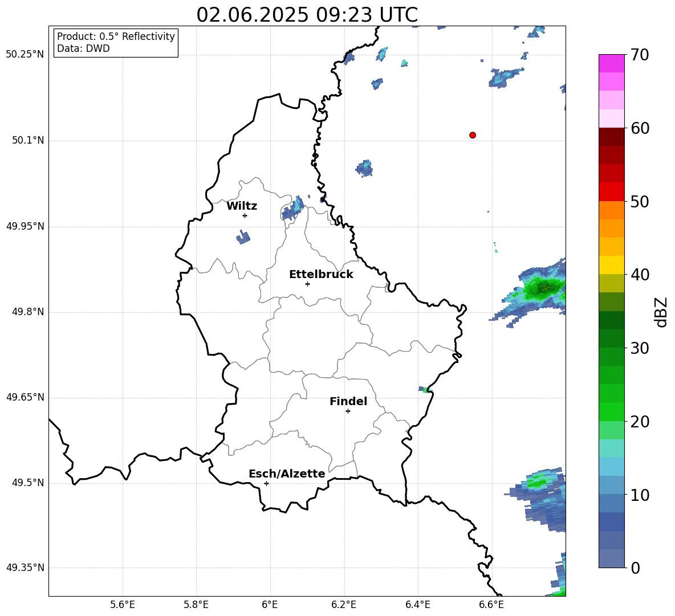Click the 6.4°E longitude label
The width and height of the screenshot is (675, 616).
(x=417, y=605)
